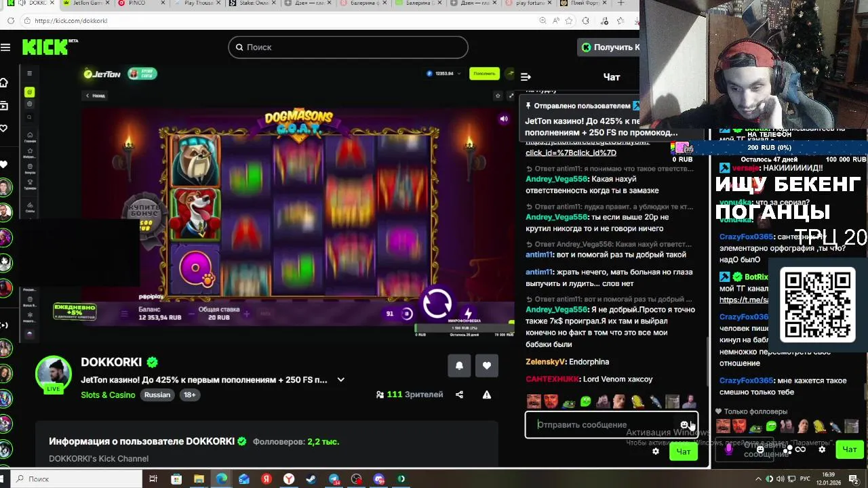Open username ZelenskyV in chat
The image size is (868, 488).
(x=545, y=362)
